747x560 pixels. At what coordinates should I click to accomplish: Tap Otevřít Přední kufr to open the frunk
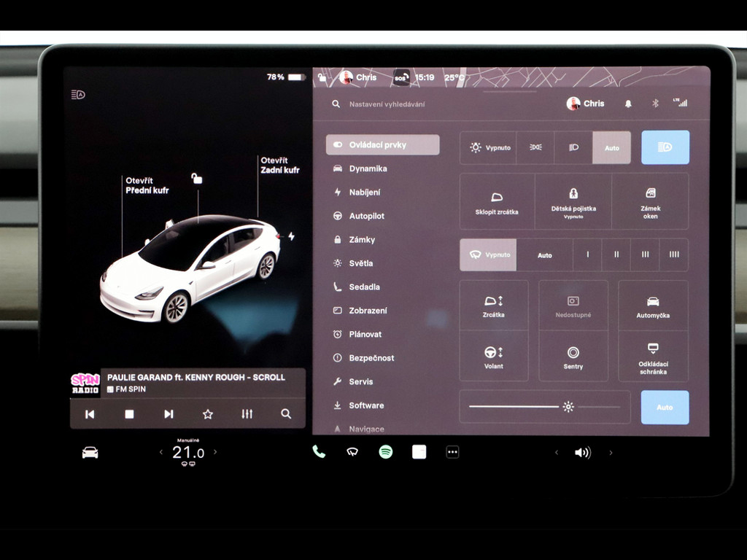[x=147, y=185]
